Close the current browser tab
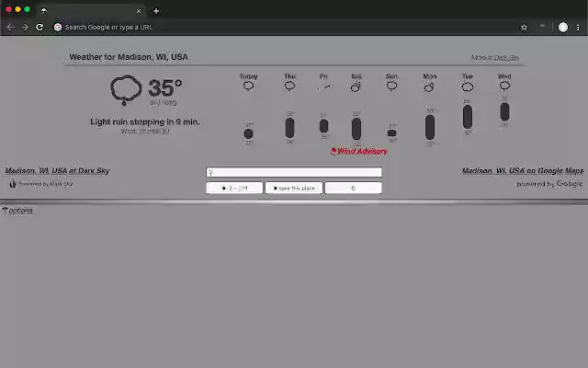The height and width of the screenshot is (368, 588). point(139,11)
